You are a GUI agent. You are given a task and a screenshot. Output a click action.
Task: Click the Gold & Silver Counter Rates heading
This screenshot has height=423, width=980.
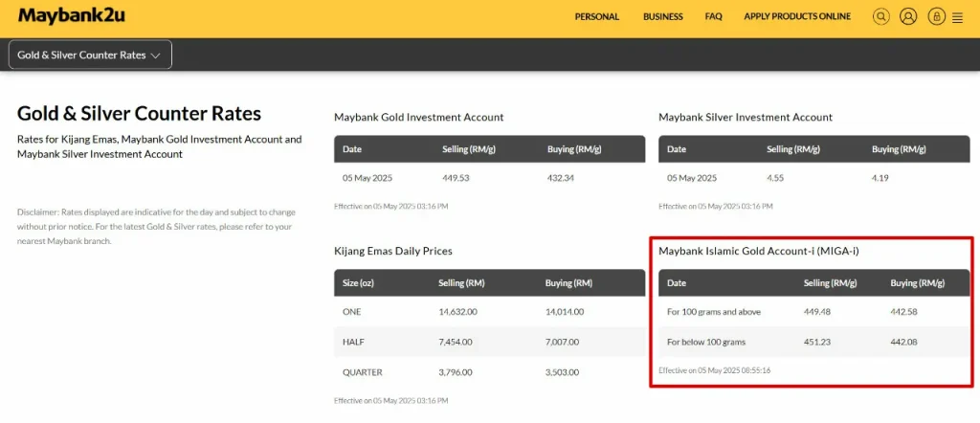click(x=139, y=114)
